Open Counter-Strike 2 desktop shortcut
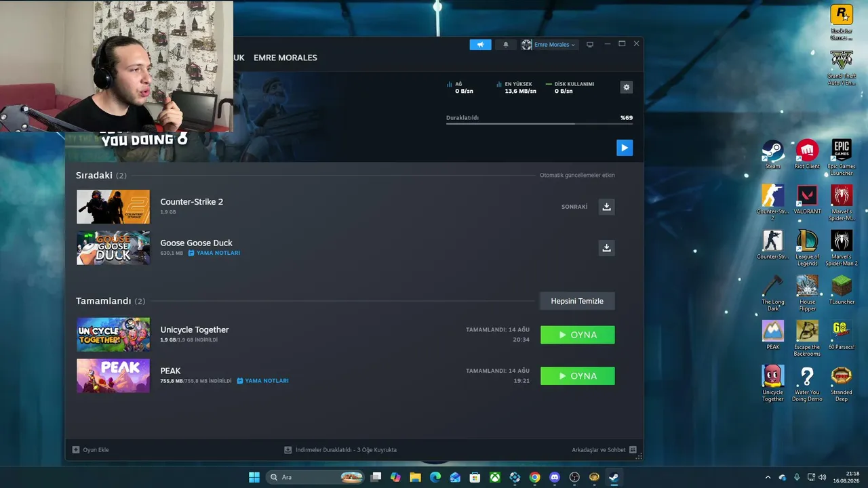Image resolution: width=868 pixels, height=488 pixels. (x=773, y=203)
